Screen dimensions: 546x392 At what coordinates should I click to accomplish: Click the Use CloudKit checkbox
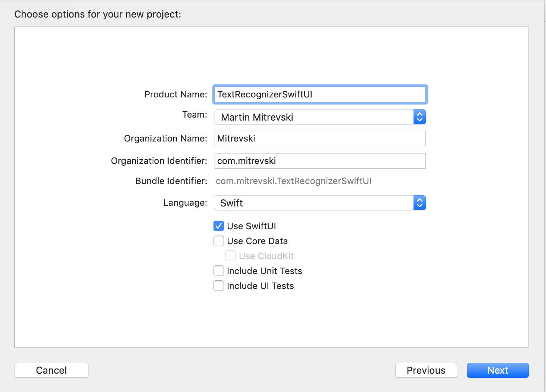(x=231, y=256)
